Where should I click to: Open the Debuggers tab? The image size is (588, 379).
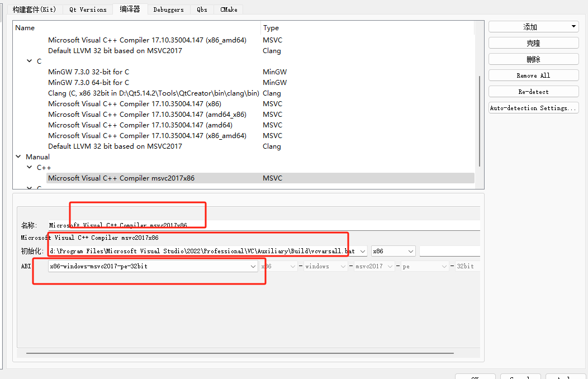pos(168,10)
